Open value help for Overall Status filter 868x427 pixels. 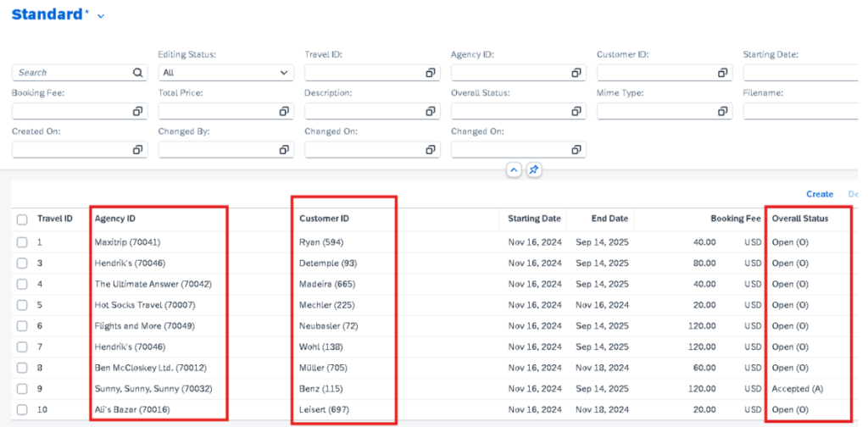576,111
